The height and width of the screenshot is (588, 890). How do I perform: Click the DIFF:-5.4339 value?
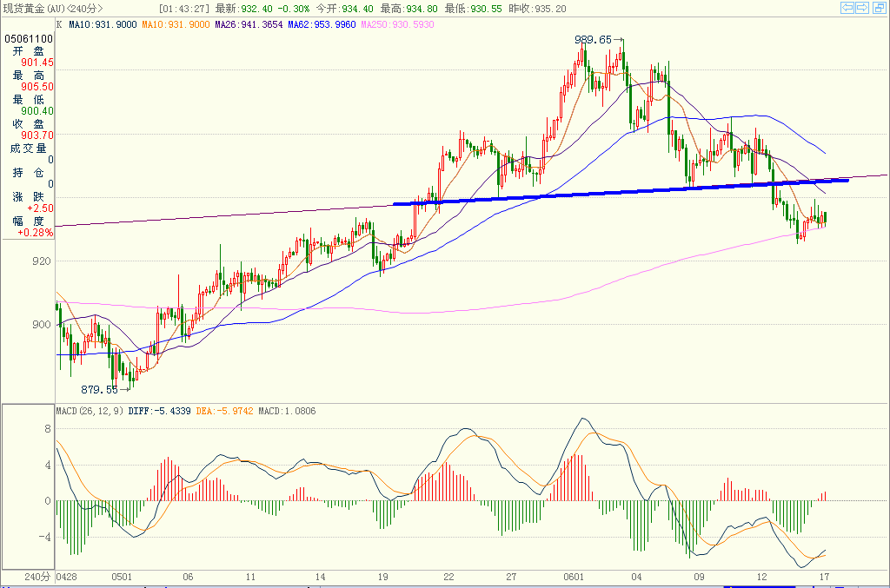pos(160,411)
